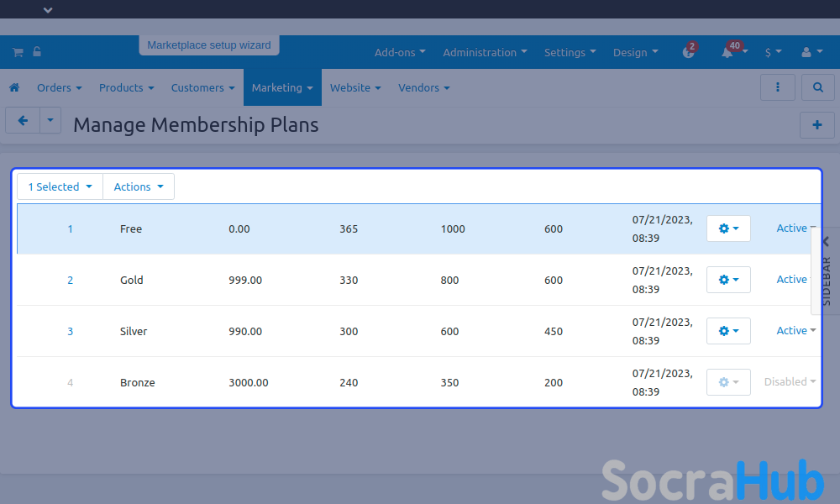
Task: Open the notifications bell icon
Action: 727,52
